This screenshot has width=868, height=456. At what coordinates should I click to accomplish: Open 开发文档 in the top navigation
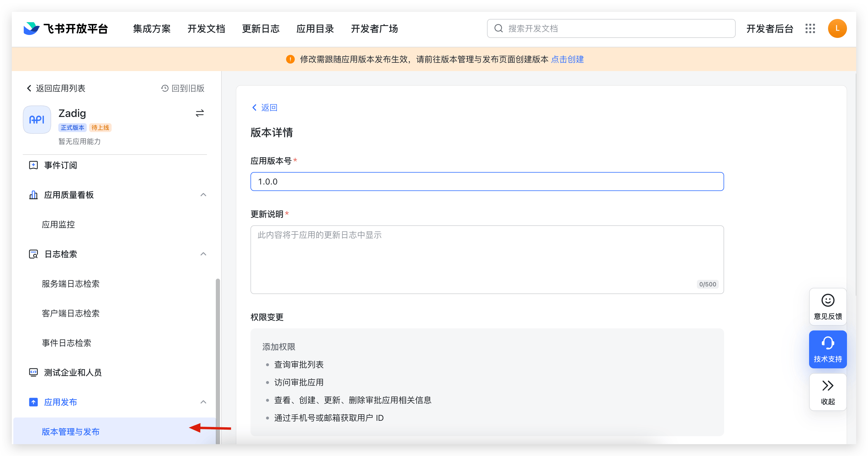tap(206, 29)
